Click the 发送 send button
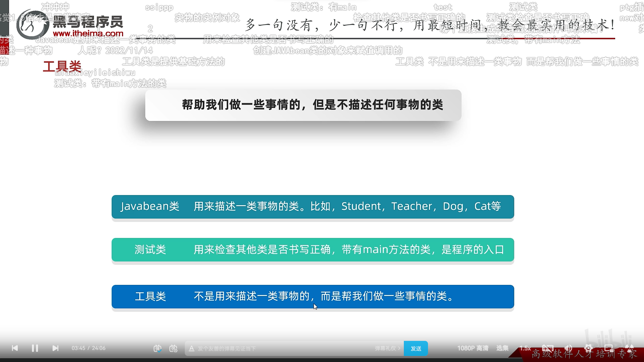Screen dimensions: 644x362 [416, 349]
